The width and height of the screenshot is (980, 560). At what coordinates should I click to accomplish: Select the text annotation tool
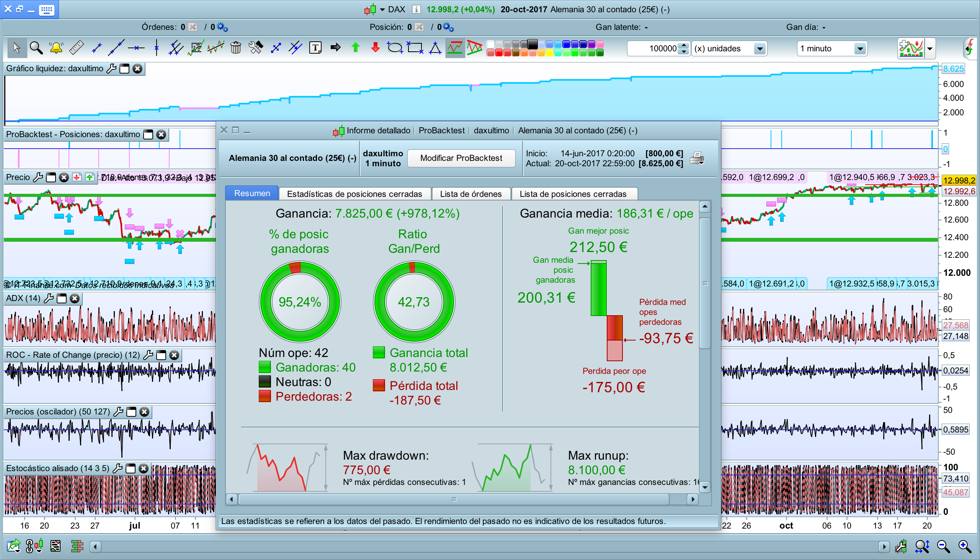click(x=315, y=48)
